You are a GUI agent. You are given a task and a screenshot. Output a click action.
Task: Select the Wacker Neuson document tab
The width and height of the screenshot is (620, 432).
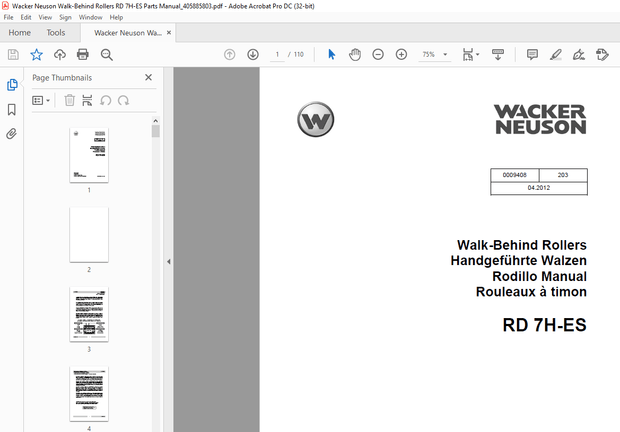[x=128, y=33]
